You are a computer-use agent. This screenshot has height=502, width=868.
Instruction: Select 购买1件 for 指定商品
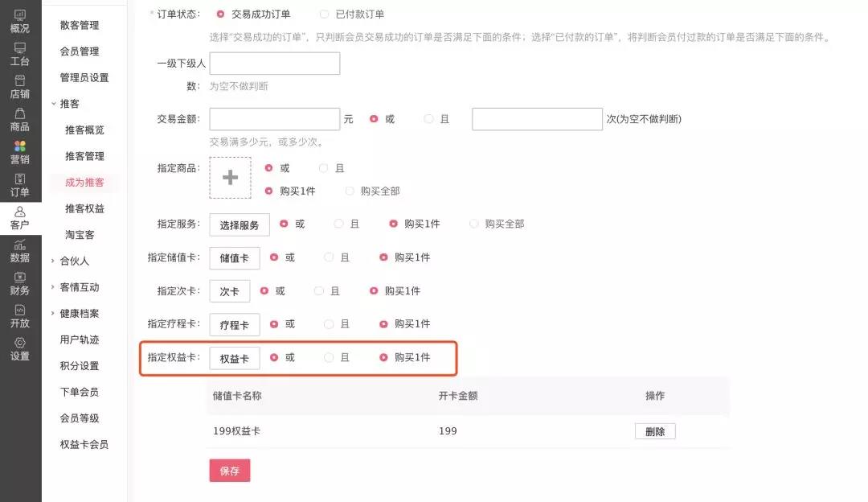[x=268, y=191]
